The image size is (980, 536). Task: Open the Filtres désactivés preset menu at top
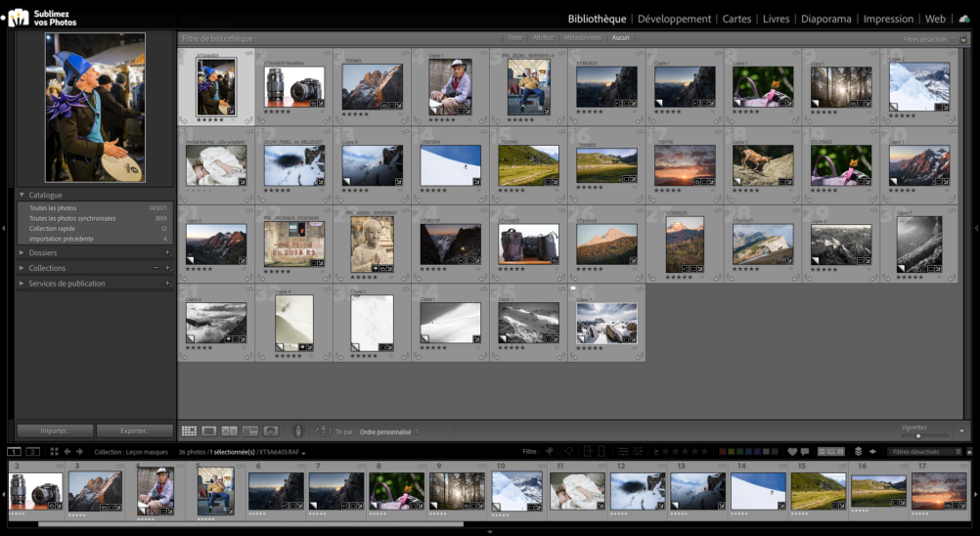[x=928, y=39]
